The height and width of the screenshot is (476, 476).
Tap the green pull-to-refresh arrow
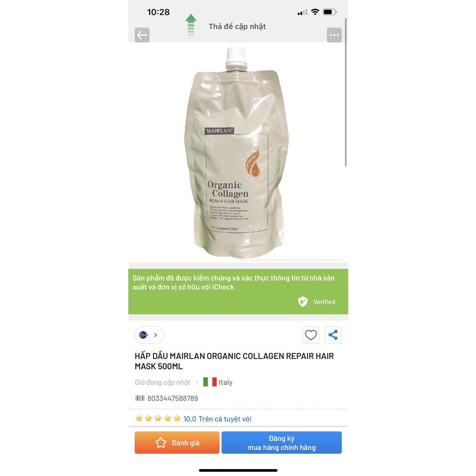[x=191, y=26]
